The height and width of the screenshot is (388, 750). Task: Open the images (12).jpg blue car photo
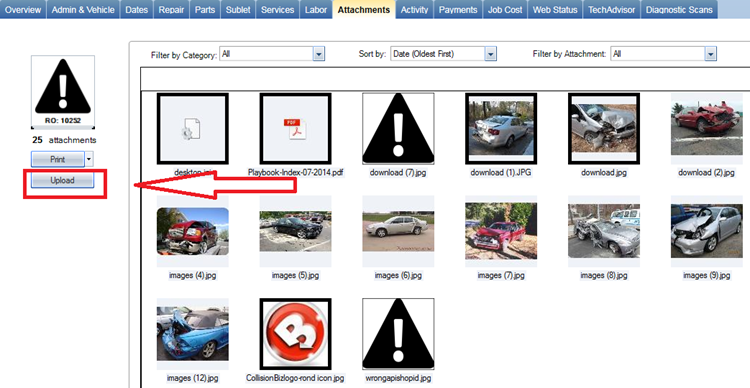coord(192,333)
